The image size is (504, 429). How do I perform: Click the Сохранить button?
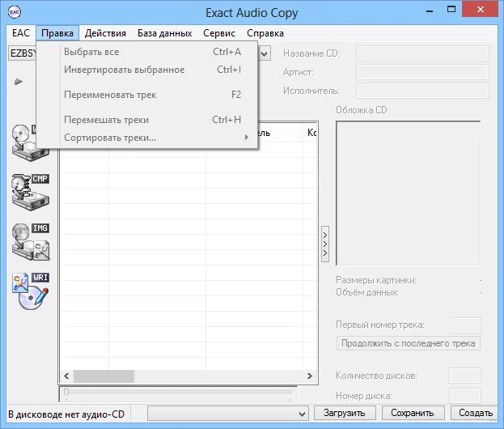point(413,413)
